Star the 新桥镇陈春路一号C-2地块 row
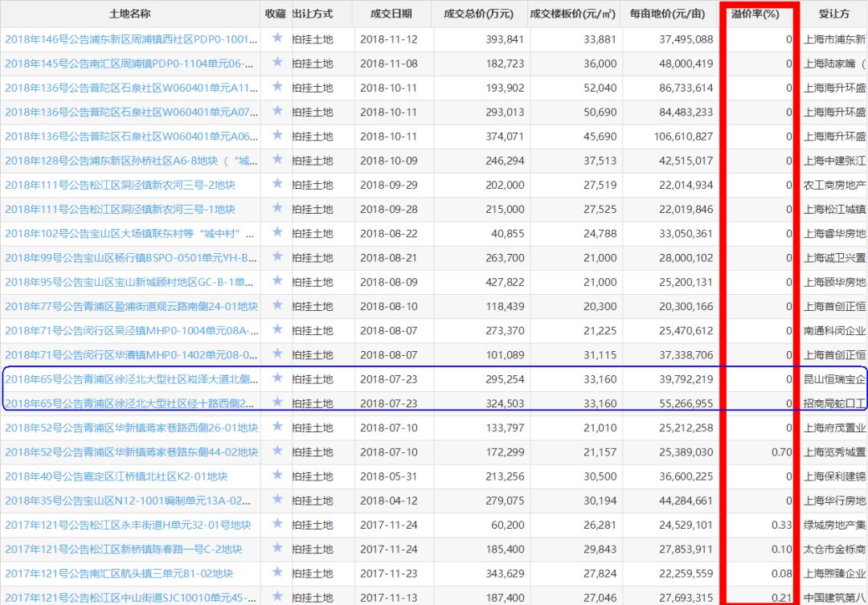This screenshot has width=868, height=605. point(277,547)
